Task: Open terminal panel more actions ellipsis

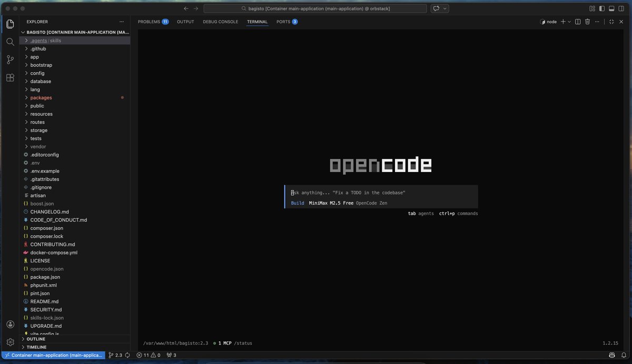Action: 597,22
